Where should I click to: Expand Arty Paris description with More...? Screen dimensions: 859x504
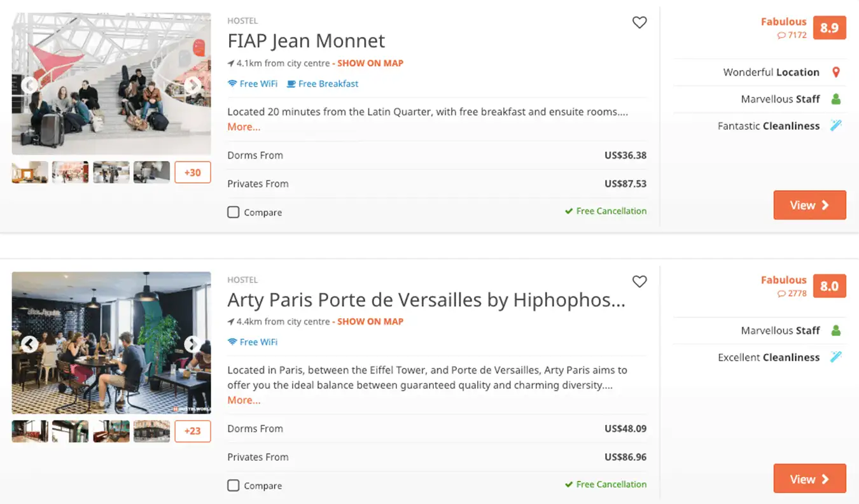(x=244, y=400)
